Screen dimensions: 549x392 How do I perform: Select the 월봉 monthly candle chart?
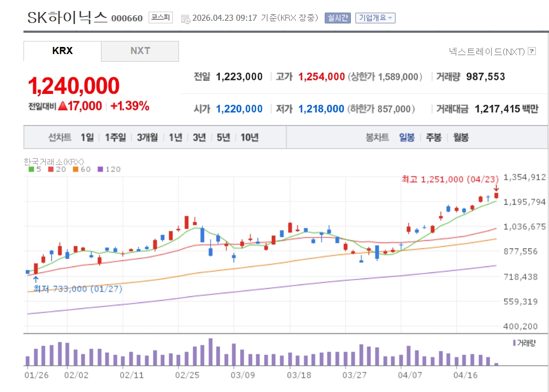[461, 137]
